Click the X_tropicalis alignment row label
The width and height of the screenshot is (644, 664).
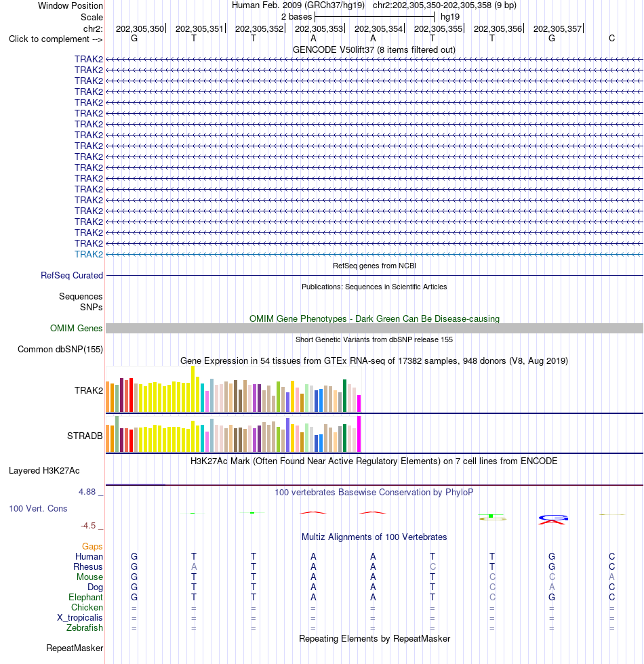click(x=80, y=617)
